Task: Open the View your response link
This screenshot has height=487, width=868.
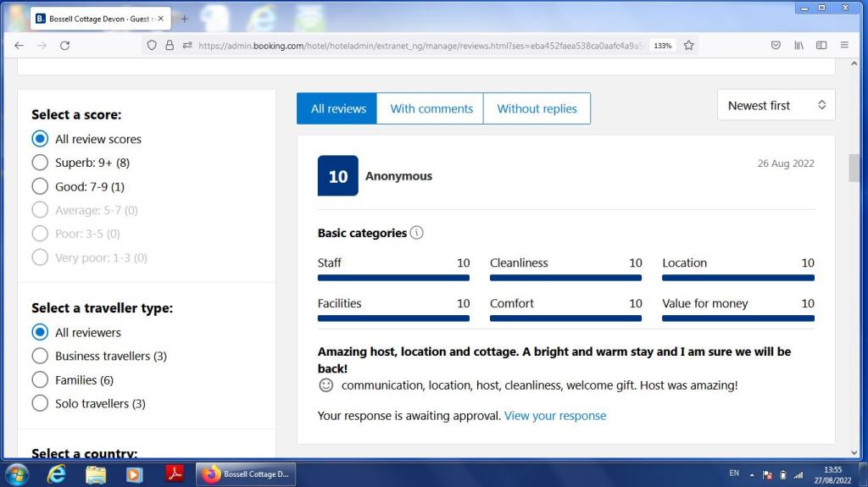Action: coord(555,416)
